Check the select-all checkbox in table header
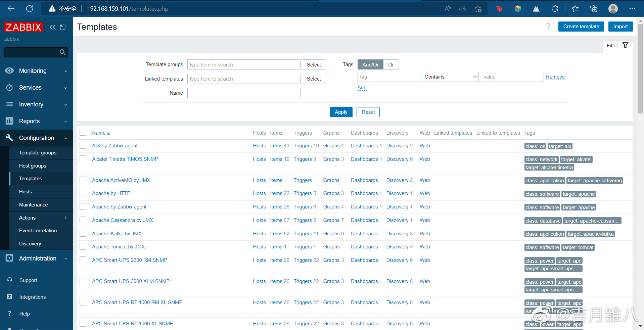644x330 pixels. coord(83,132)
